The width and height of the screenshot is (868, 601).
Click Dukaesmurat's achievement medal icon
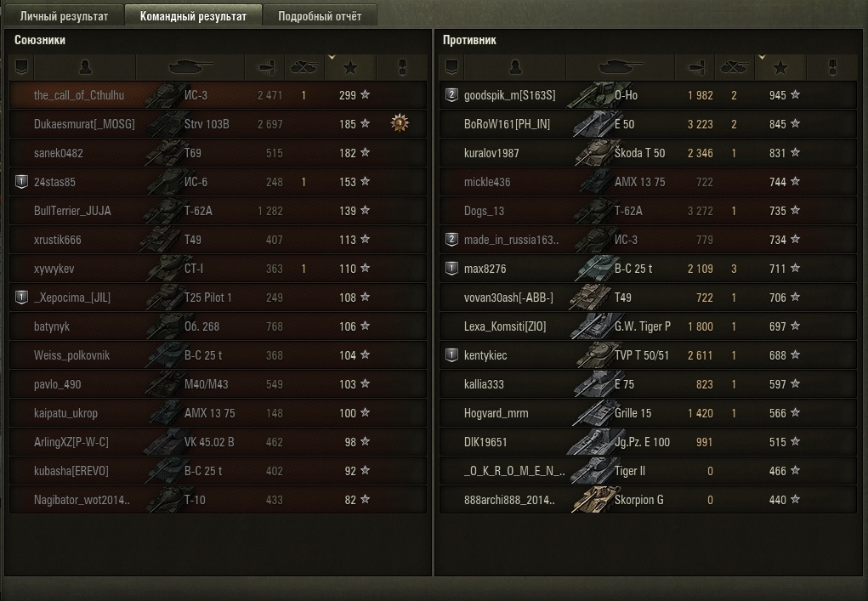click(399, 123)
